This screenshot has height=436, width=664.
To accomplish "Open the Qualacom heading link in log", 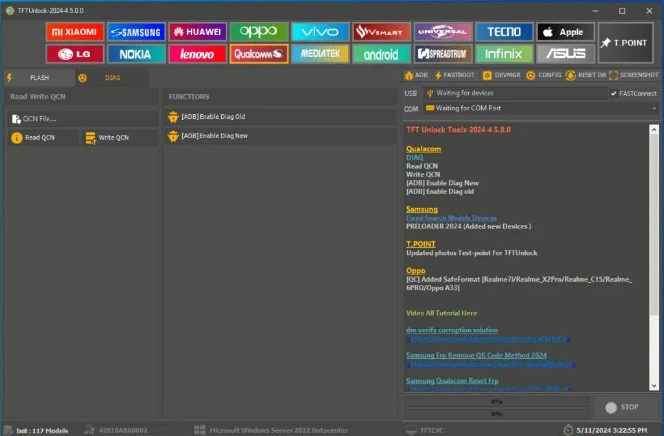I will [x=423, y=149].
